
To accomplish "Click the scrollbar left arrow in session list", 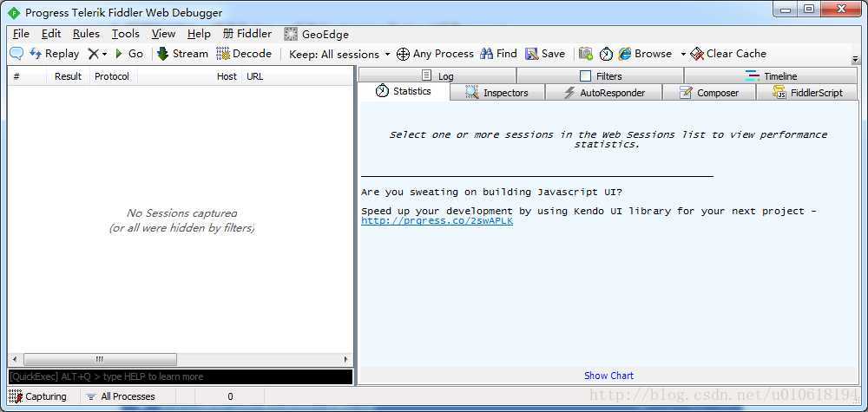I will click(15, 359).
